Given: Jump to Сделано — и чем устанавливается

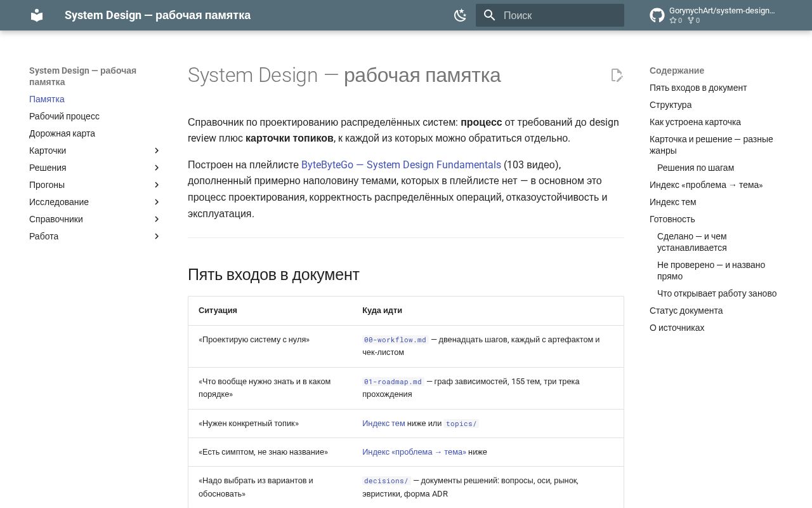Looking at the screenshot, I should coord(692,242).
